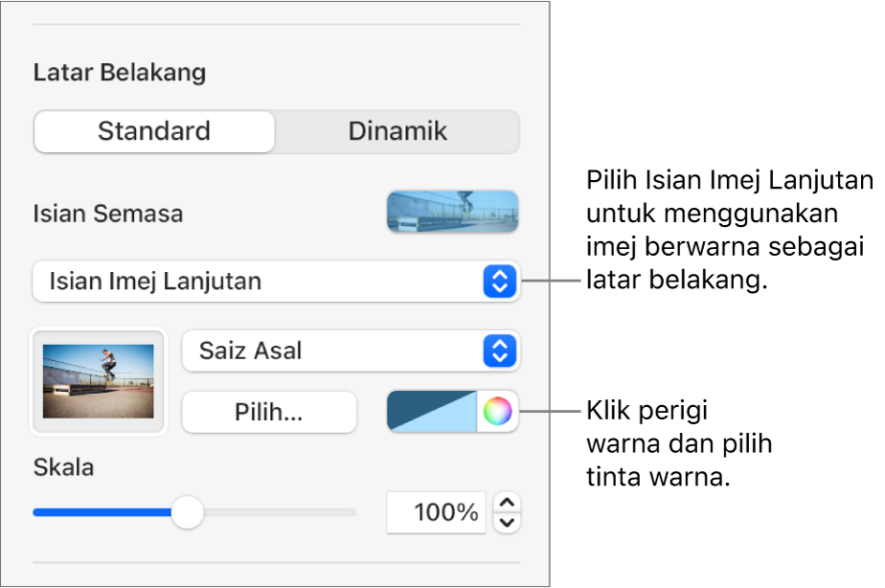Click the Isian Semasa fill preview
The width and height of the screenshot is (885, 588).
coord(452,212)
